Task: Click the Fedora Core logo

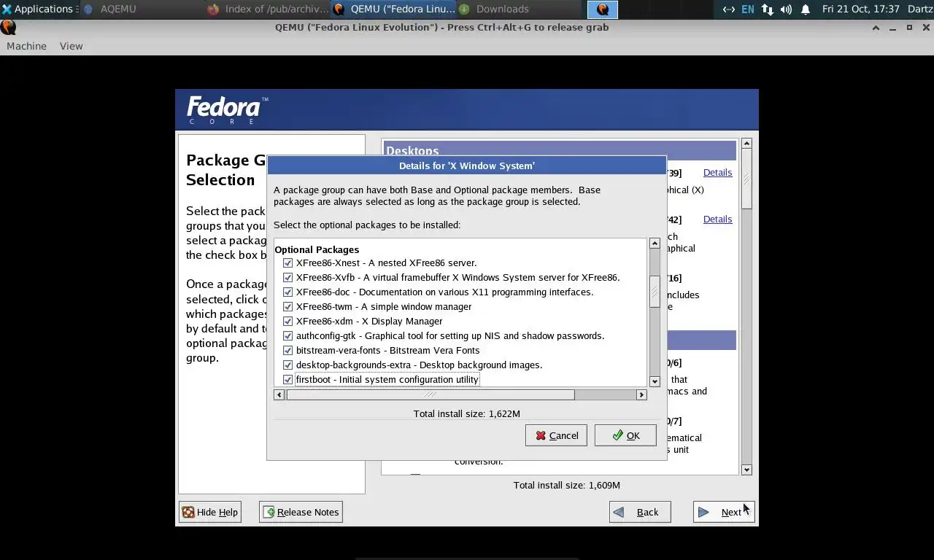Action: point(227,109)
